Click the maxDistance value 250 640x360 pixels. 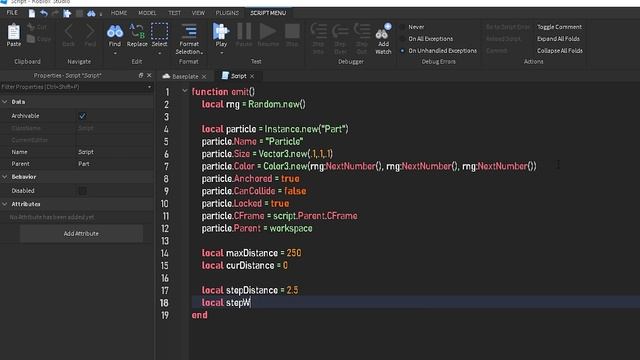tap(294, 253)
